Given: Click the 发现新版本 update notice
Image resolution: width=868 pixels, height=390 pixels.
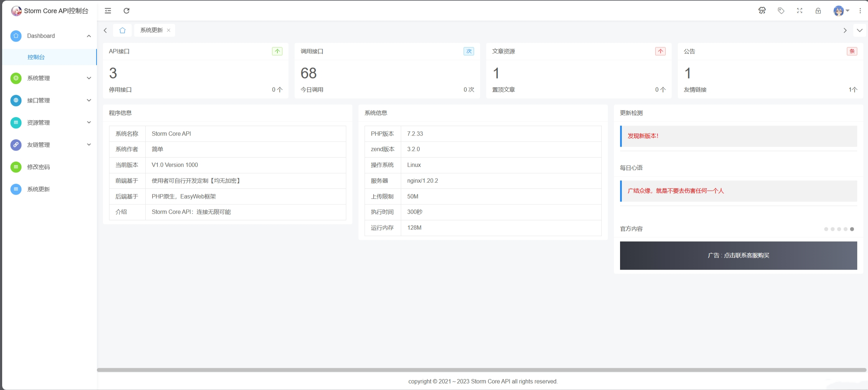Looking at the screenshot, I should click(643, 136).
